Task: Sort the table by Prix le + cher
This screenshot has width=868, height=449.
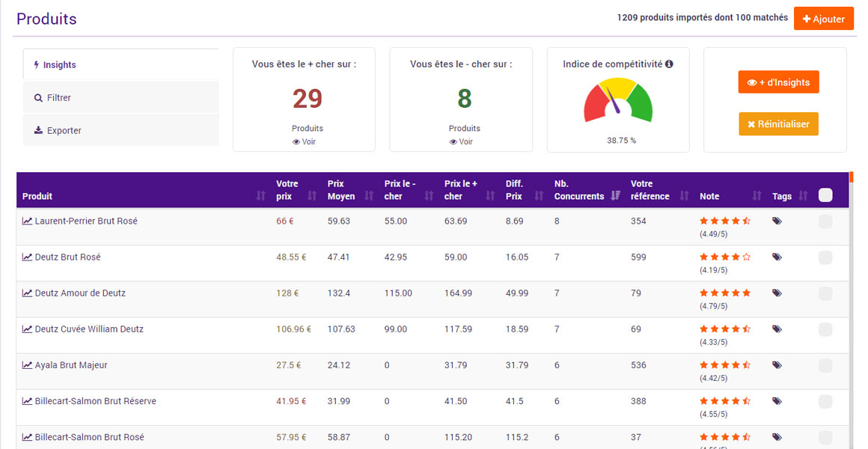Action: point(490,196)
